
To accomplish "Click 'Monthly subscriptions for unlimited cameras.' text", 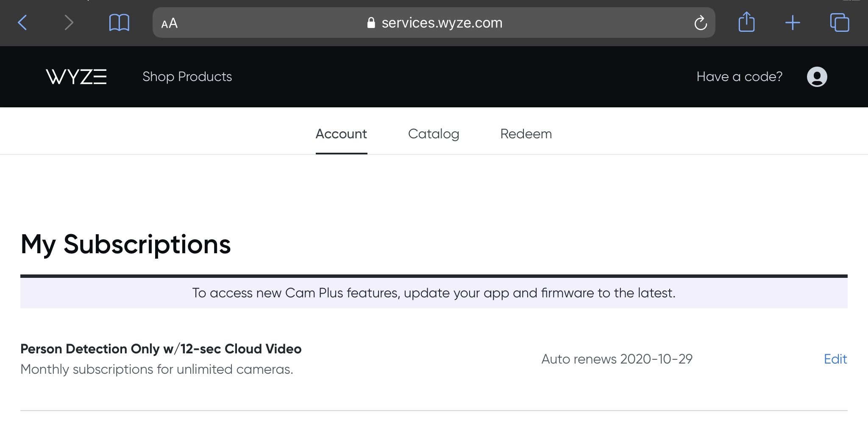I will tap(157, 369).
